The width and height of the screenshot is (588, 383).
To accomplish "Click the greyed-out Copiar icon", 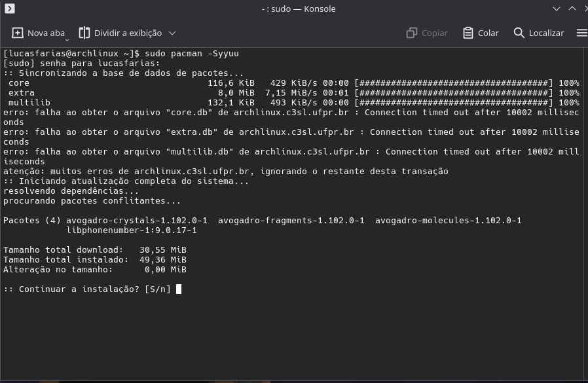I will pyautogui.click(x=412, y=33).
